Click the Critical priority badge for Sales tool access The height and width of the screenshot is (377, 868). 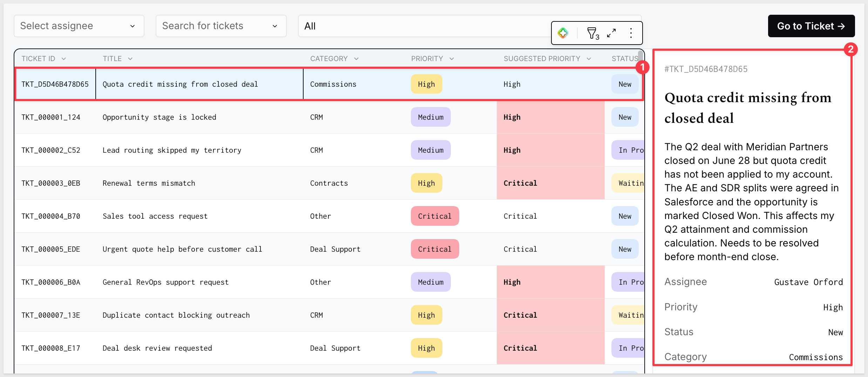click(x=435, y=216)
